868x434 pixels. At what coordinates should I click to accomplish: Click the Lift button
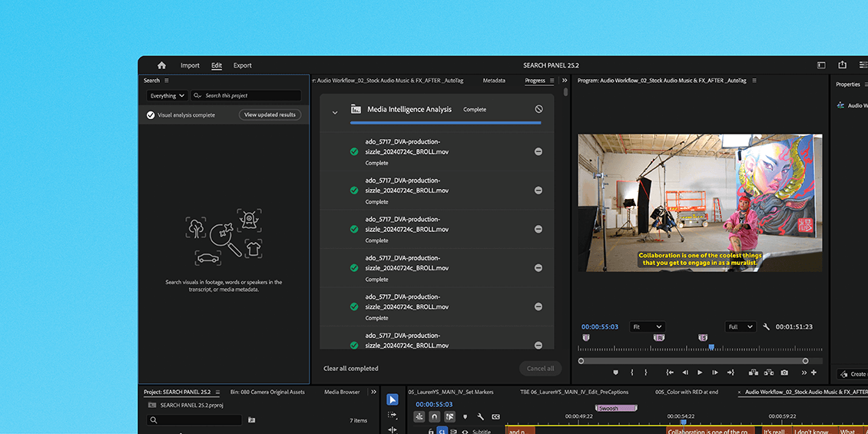(753, 373)
